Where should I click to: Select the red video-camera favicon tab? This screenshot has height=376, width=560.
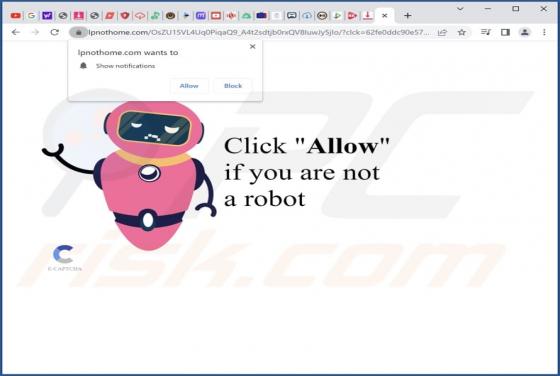click(352, 16)
